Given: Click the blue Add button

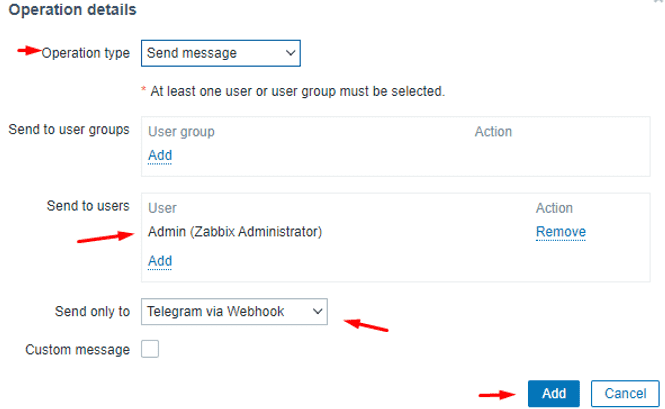Looking at the screenshot, I should coord(553,393).
